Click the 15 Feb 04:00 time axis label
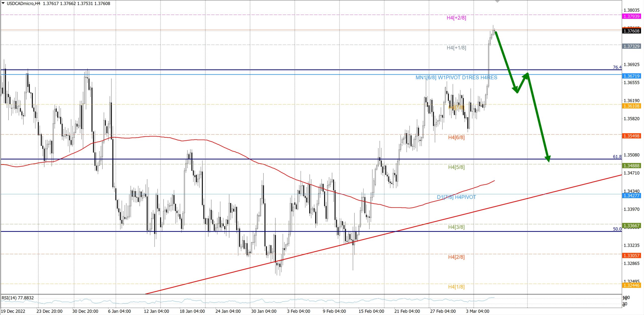 pos(371,311)
